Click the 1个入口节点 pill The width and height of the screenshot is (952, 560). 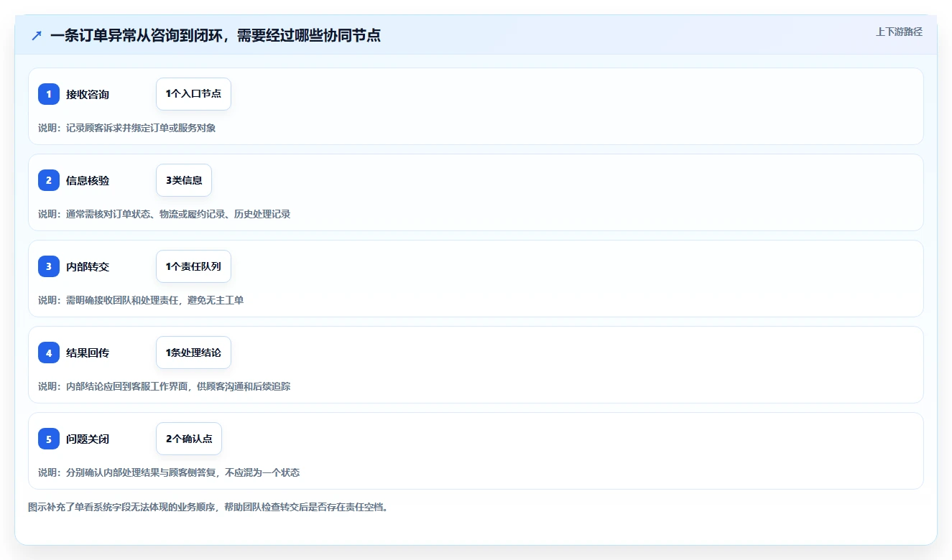tap(193, 94)
